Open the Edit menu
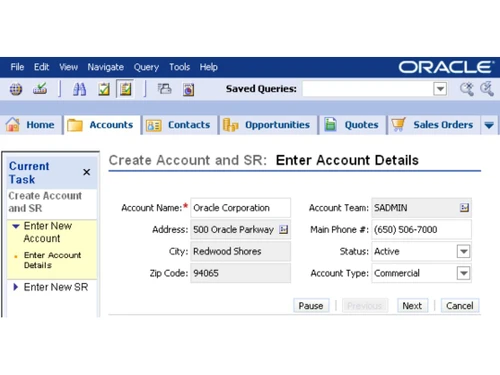This screenshot has width=500, height=375. click(41, 67)
